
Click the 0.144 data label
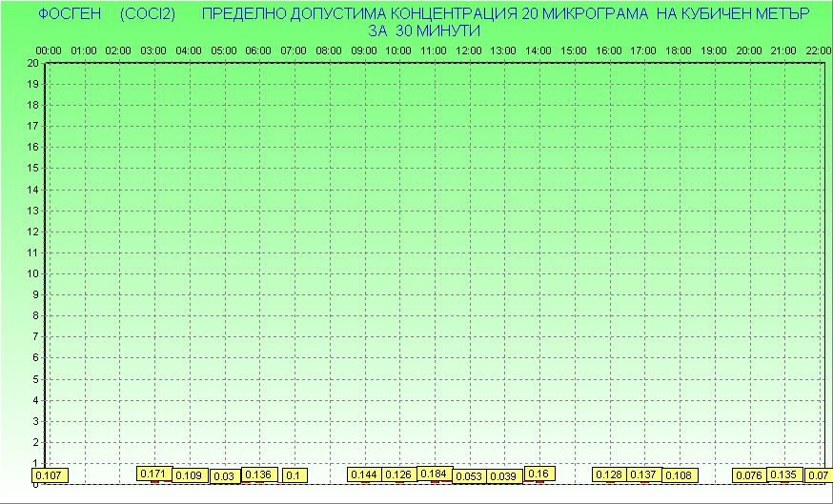[365, 474]
